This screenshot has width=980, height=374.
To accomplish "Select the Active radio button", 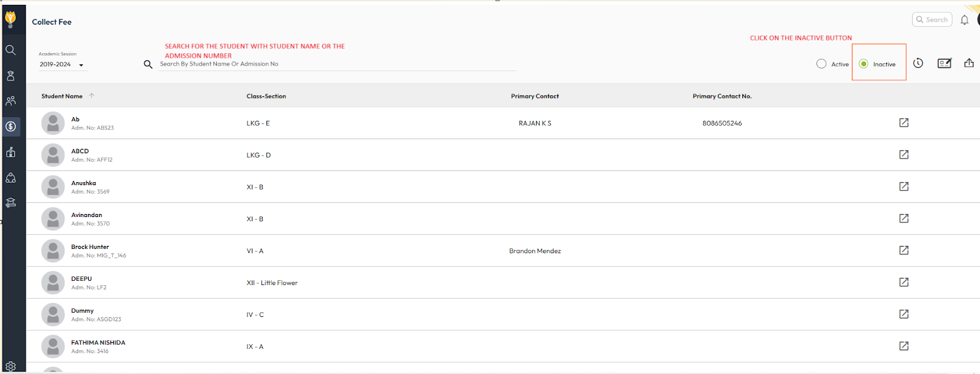I will coord(821,64).
